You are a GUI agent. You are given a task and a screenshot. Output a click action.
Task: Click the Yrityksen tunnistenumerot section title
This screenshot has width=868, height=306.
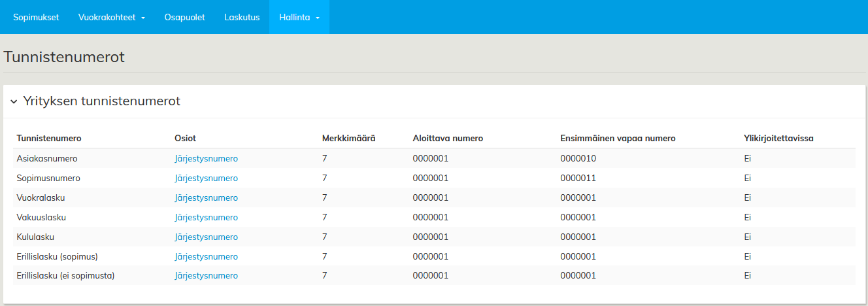(101, 101)
